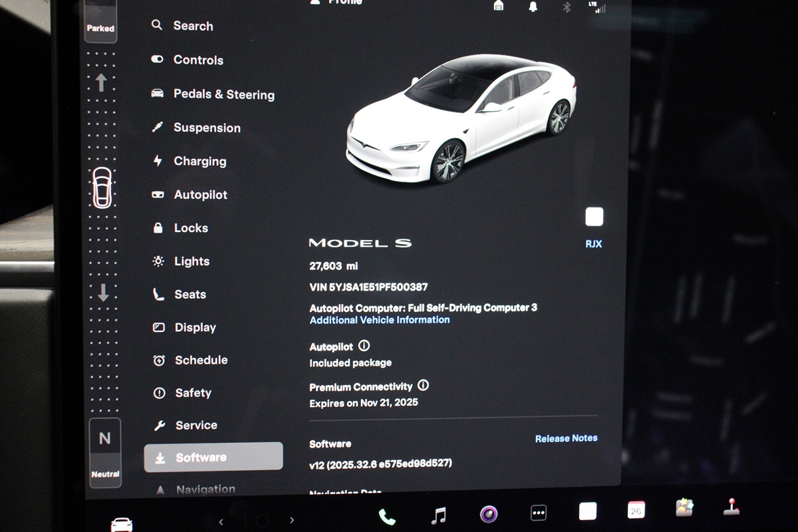
Task: Open Additional Vehicle Information link
Action: [379, 320]
